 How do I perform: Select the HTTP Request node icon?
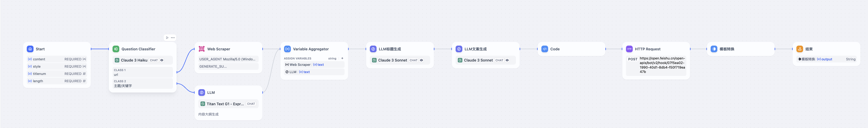tap(629, 49)
